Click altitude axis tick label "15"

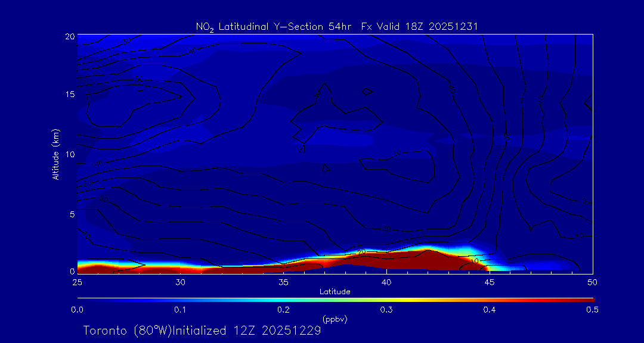click(x=70, y=94)
